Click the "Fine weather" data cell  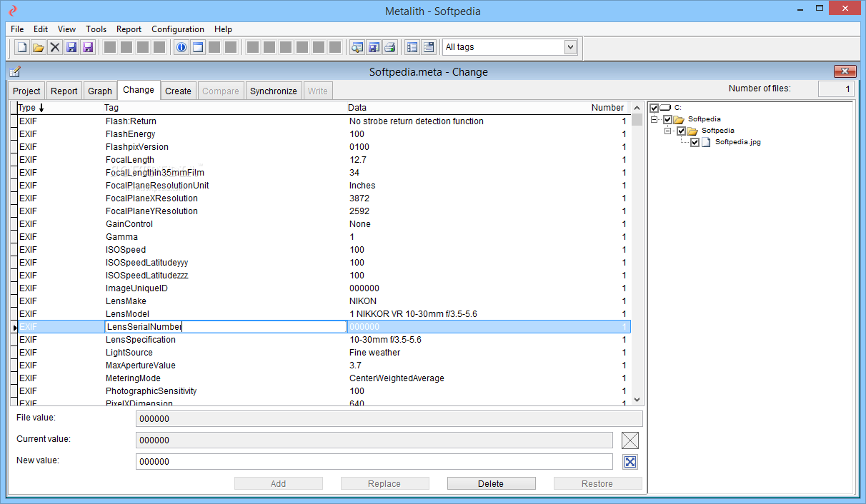coord(375,353)
